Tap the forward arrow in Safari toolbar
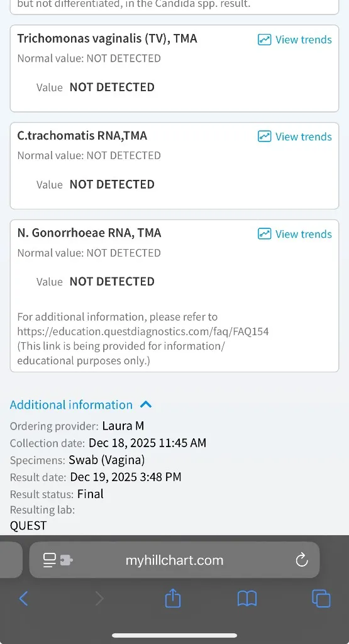 coord(100,599)
